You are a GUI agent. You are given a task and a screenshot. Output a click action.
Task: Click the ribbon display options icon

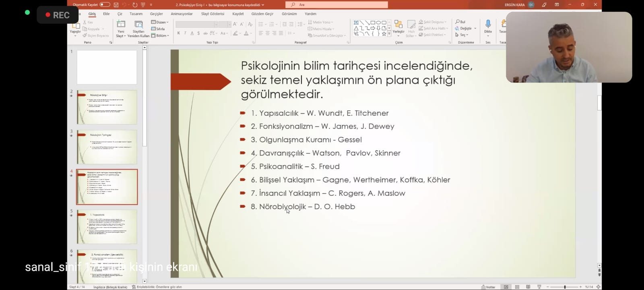[557, 5]
